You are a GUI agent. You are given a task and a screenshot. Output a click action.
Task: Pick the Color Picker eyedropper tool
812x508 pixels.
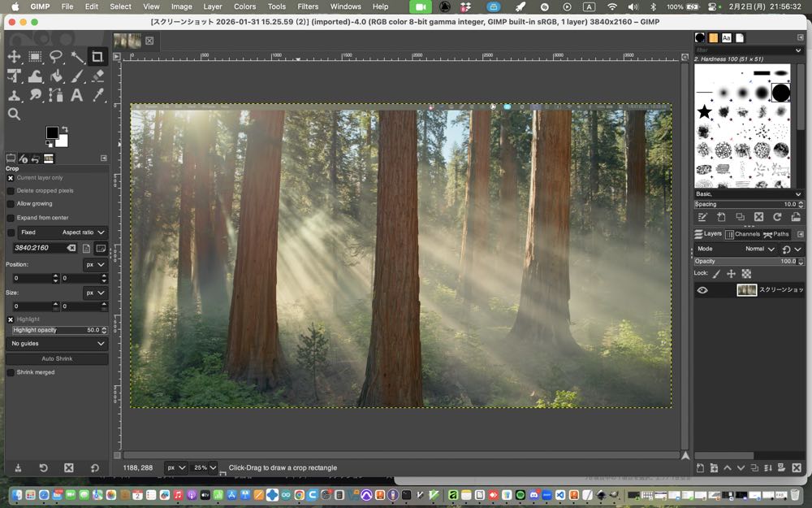[98, 96]
